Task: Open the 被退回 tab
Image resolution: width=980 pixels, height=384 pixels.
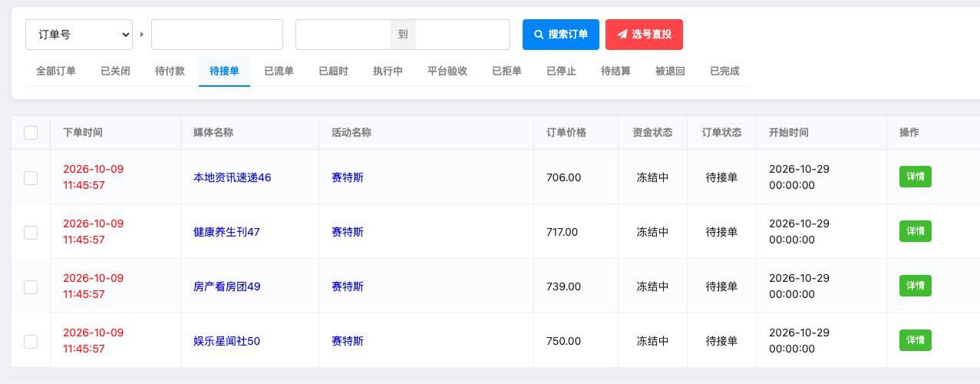Action: pos(670,71)
